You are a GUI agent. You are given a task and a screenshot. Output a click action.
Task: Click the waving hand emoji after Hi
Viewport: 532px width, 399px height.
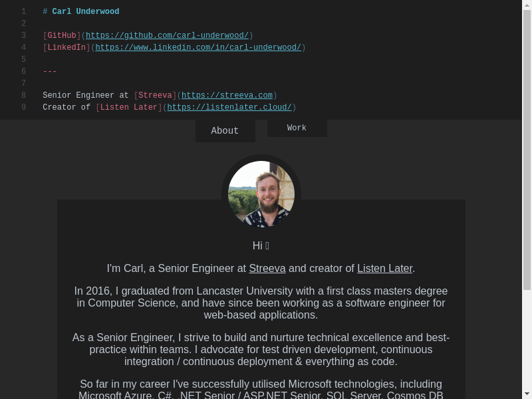(267, 246)
